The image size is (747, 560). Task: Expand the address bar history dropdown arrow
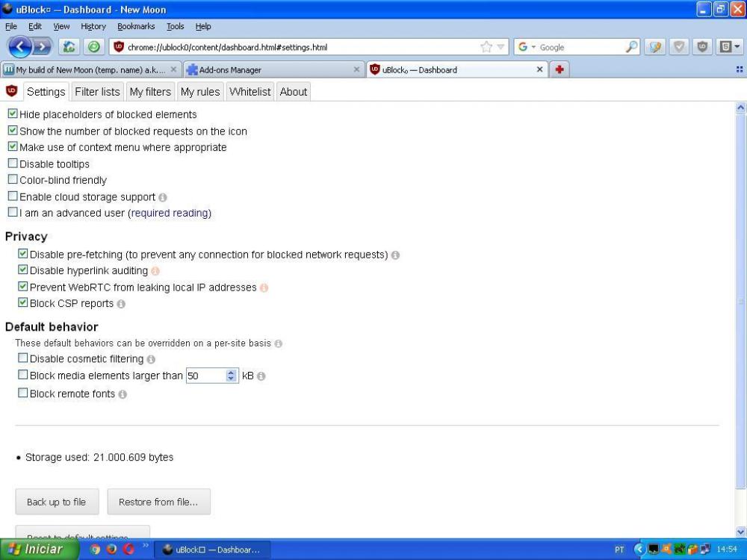(x=501, y=47)
